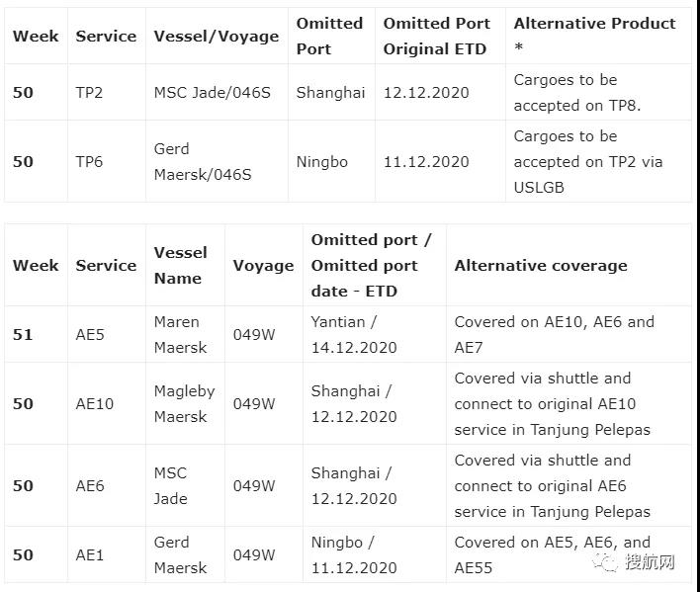Click the 搜航网 watermark logo icon
The image size is (700, 592).
(x=605, y=562)
